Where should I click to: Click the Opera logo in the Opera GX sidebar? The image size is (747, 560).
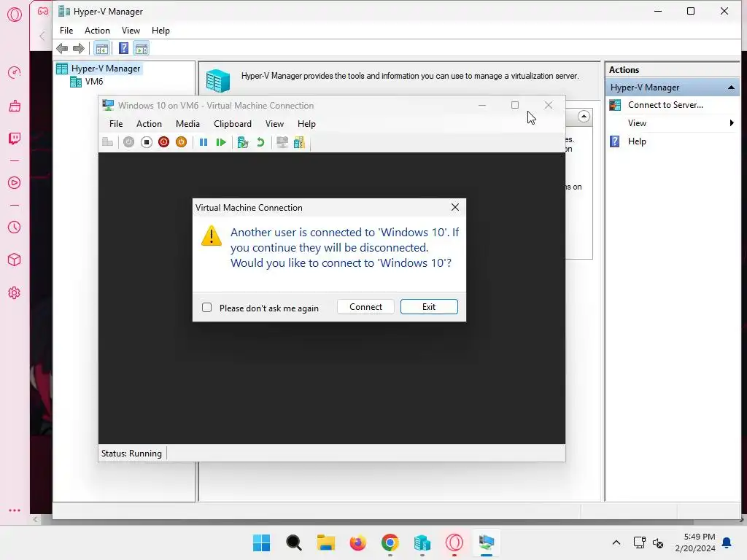coord(15,15)
